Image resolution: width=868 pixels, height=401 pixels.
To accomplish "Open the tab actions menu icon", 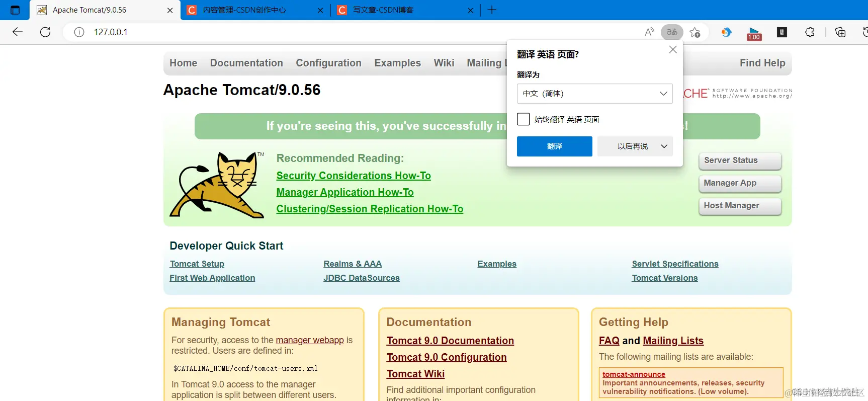I will (x=15, y=10).
